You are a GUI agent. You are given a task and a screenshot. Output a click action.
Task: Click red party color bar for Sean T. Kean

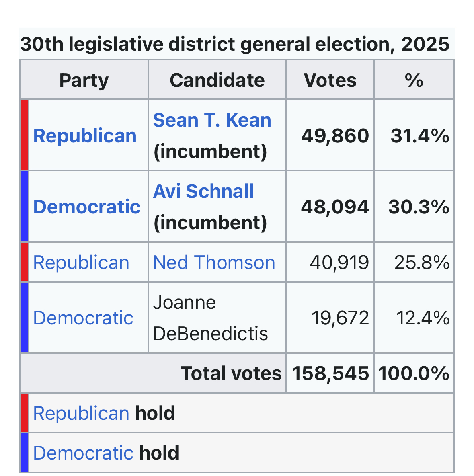click(24, 135)
